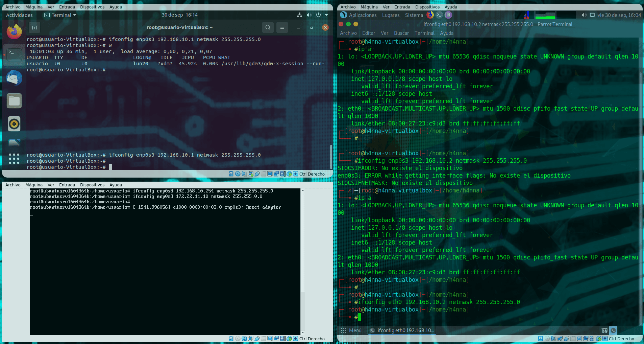The image size is (644, 344).
Task: Open new tab in Ubuntu terminal headerbar
Action: pos(34,27)
